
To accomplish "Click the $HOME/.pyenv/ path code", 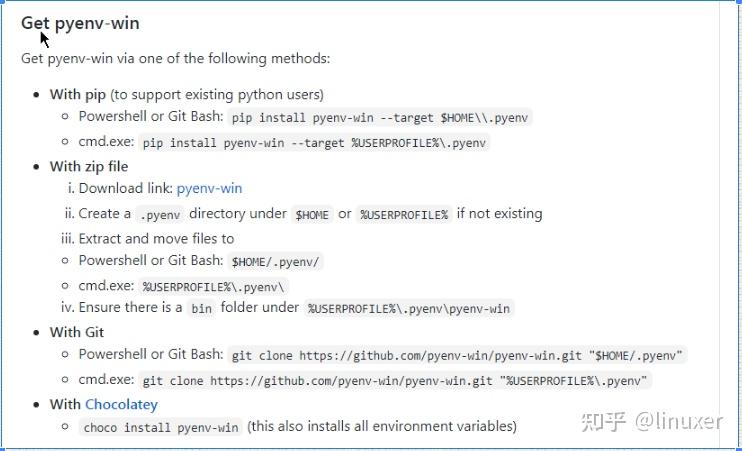I will [275, 262].
